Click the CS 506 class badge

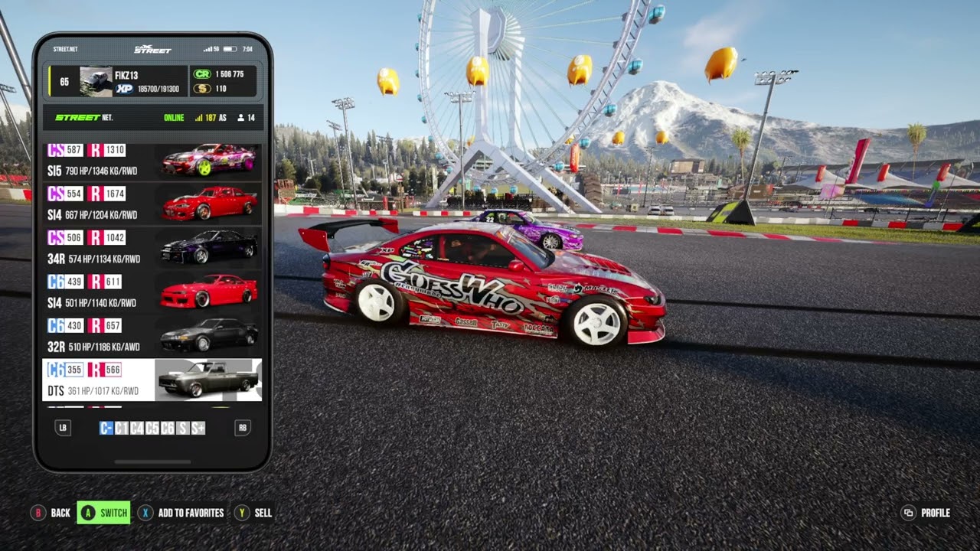tap(65, 237)
